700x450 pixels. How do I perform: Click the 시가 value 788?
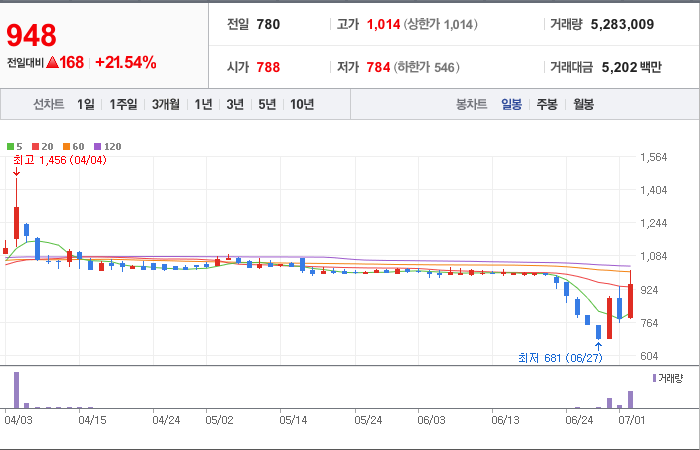tap(268, 67)
